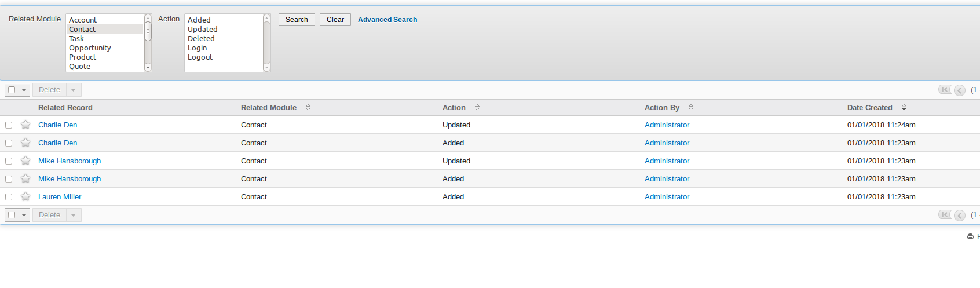Sort by Related Module column arrows
980x288 pixels.
(x=308, y=107)
